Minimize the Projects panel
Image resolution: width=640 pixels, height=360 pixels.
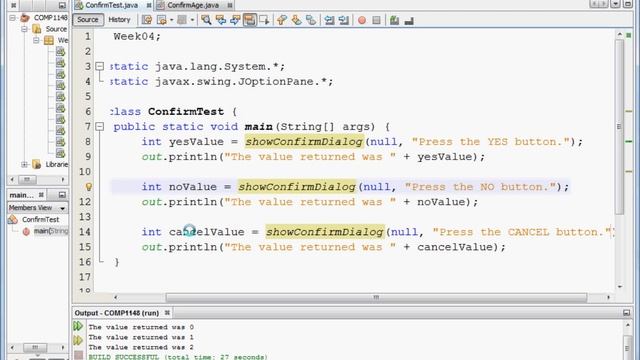pyautogui.click(x=62, y=5)
